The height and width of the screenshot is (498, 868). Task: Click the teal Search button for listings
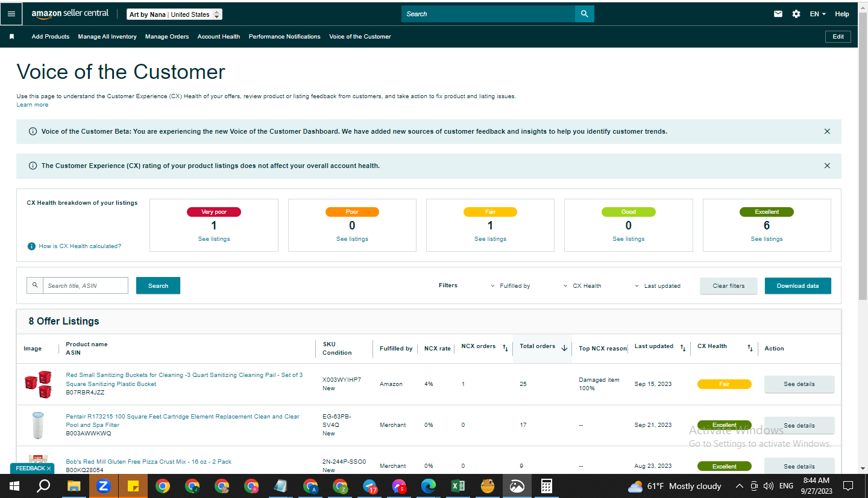coord(158,285)
